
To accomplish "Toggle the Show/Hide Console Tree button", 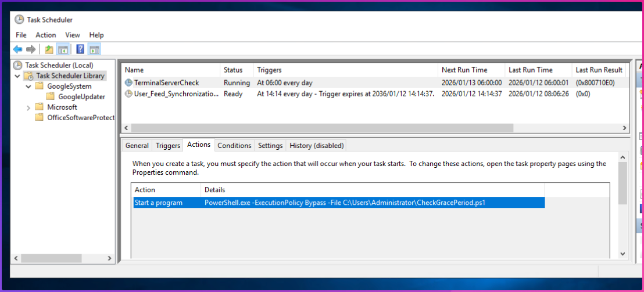I will point(63,49).
